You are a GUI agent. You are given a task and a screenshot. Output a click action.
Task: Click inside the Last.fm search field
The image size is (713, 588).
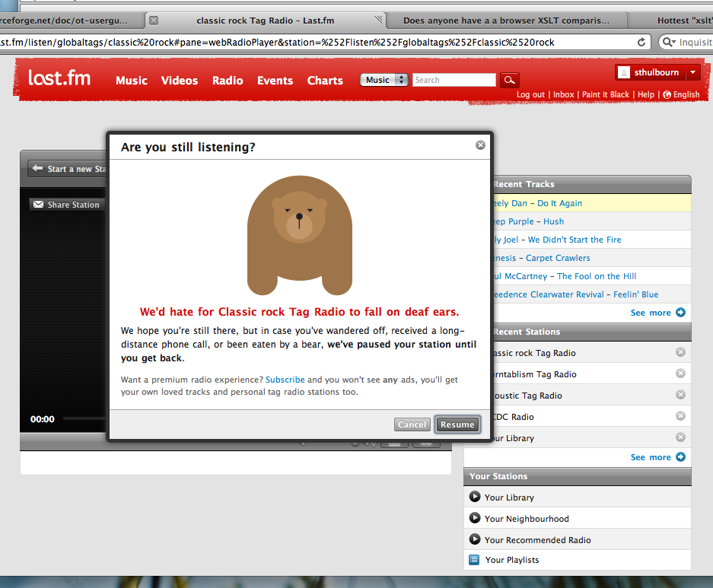[454, 80]
